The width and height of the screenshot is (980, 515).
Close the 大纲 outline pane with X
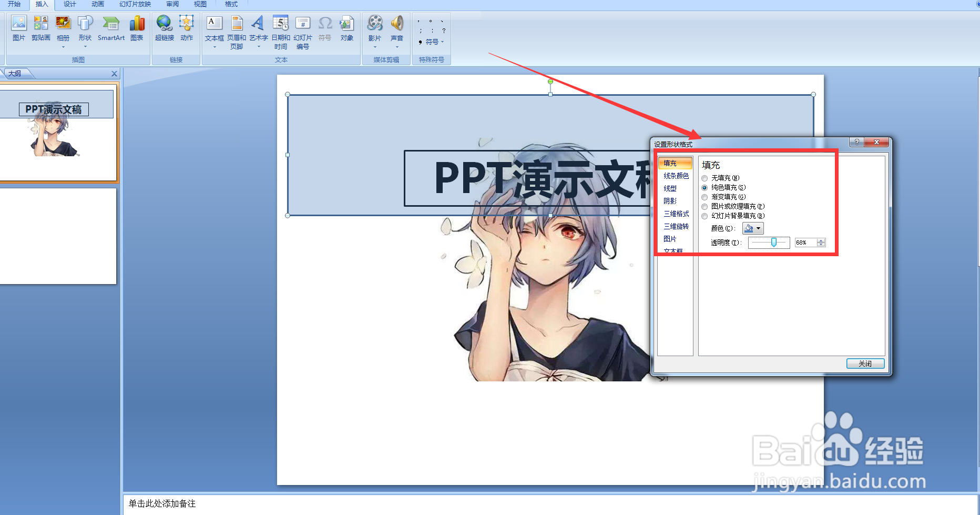point(114,74)
